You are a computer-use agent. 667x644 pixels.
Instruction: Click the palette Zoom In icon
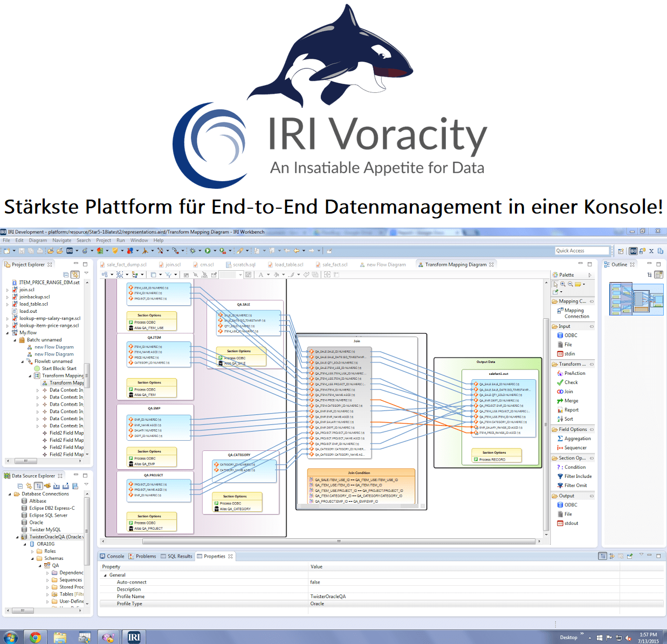point(563,284)
